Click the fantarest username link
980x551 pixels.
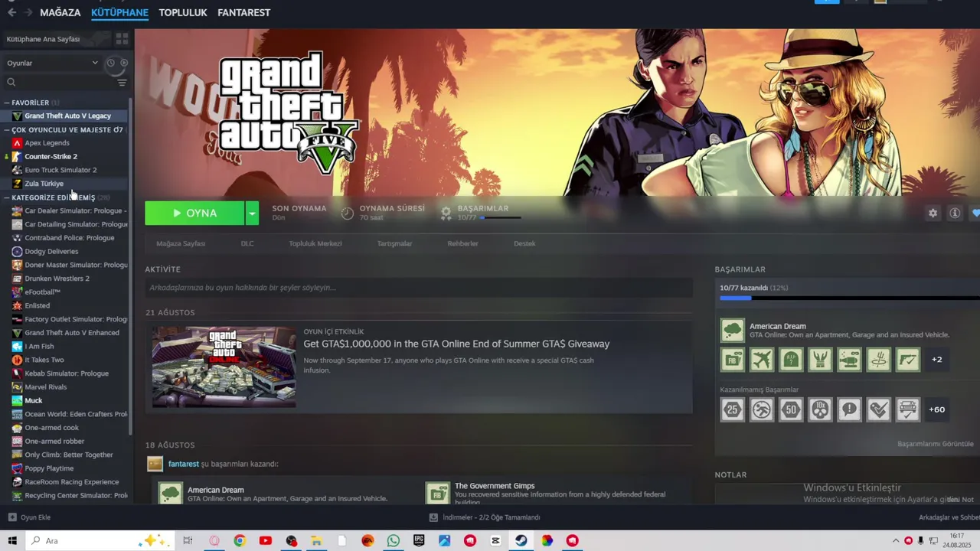(x=184, y=464)
